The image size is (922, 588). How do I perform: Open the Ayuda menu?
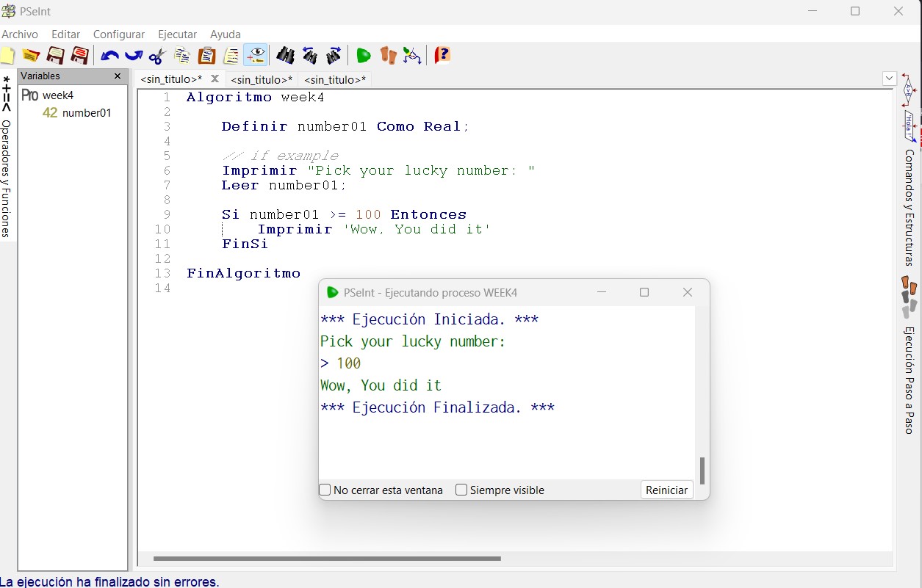click(226, 35)
